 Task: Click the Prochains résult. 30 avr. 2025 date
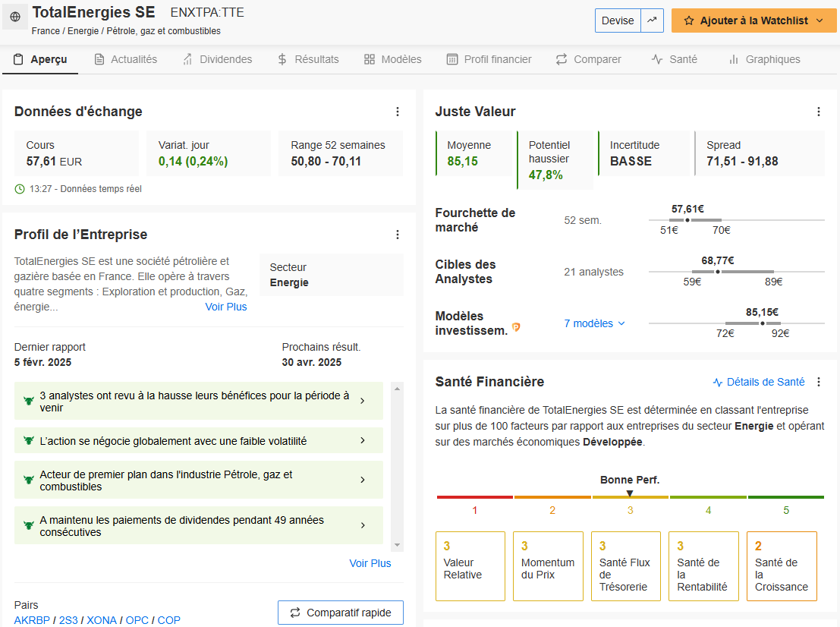pyautogui.click(x=312, y=362)
